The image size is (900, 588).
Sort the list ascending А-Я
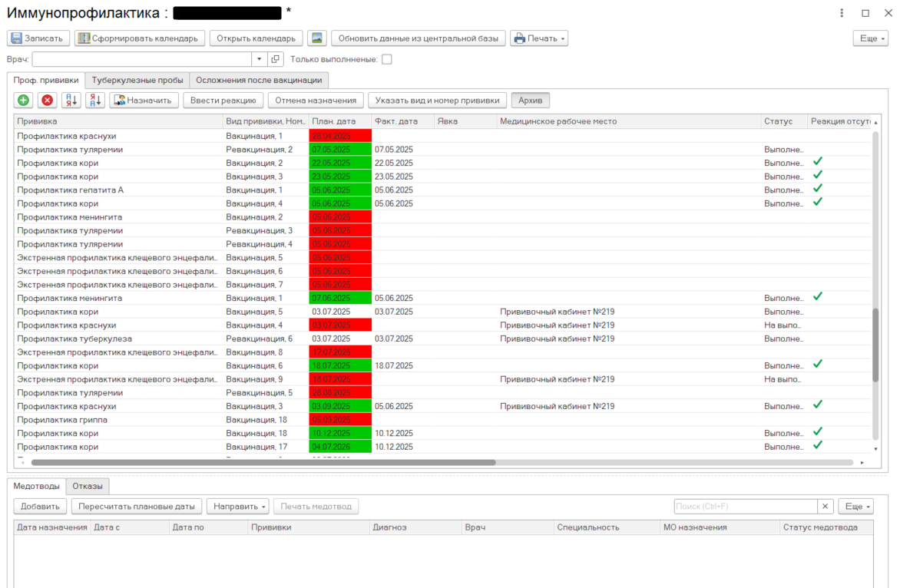[71, 100]
